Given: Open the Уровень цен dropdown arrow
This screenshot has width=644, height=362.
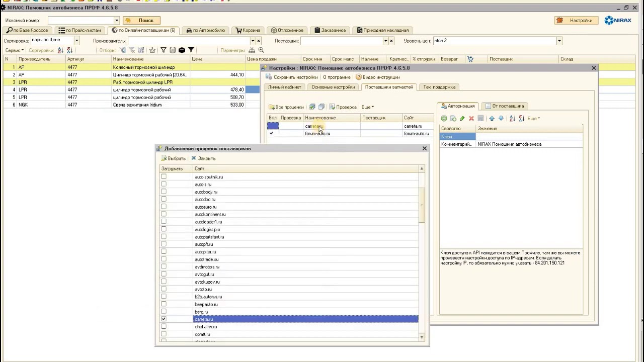Looking at the screenshot, I should [559, 41].
